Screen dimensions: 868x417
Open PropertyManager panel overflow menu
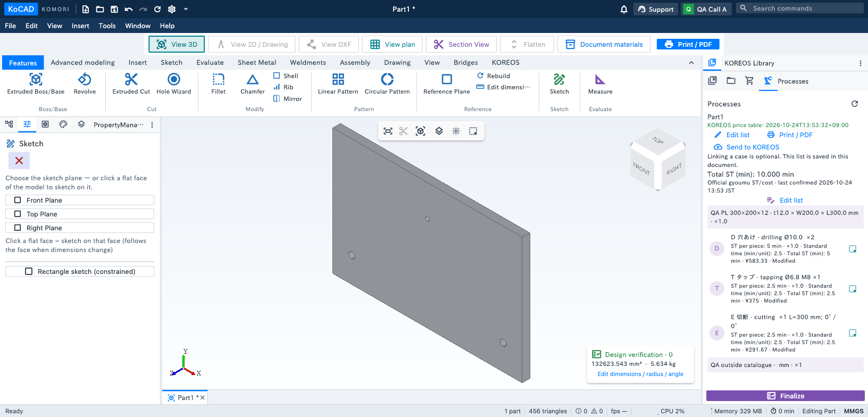click(x=152, y=125)
